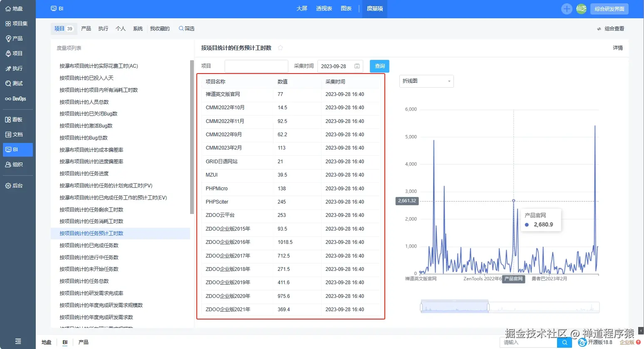644x349 pixels.
Task: Expand the 筛选 filter panel
Action: pyautogui.click(x=186, y=29)
